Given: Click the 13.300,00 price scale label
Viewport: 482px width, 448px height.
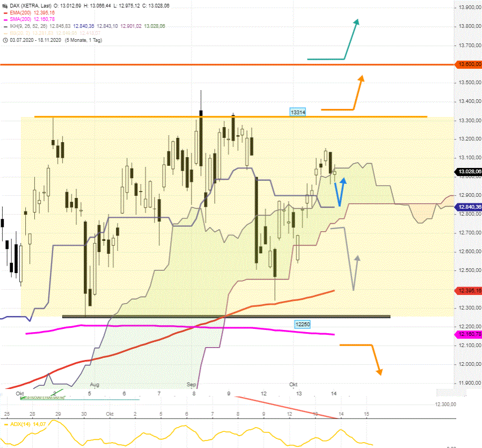Looking at the screenshot, I should tap(470, 121).
